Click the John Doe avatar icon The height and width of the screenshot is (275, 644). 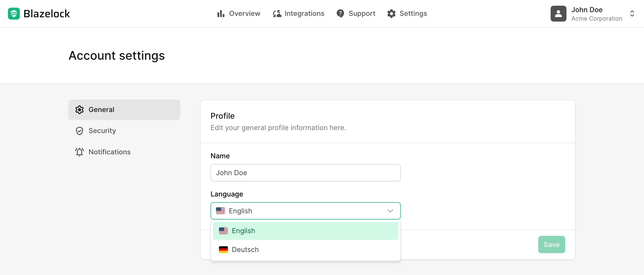click(x=558, y=13)
